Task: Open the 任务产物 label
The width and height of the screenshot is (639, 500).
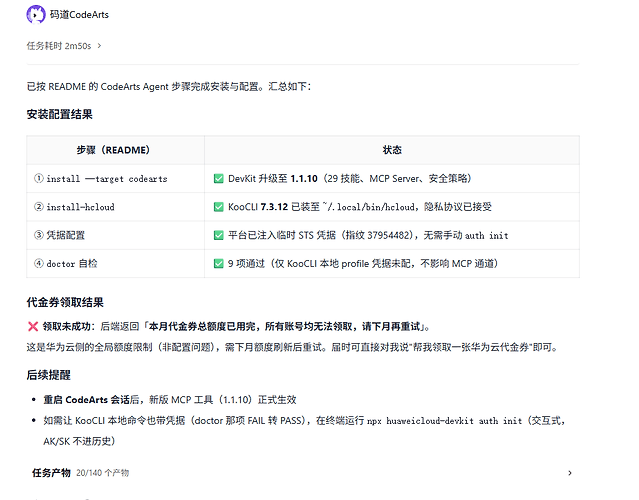Action: 51,473
